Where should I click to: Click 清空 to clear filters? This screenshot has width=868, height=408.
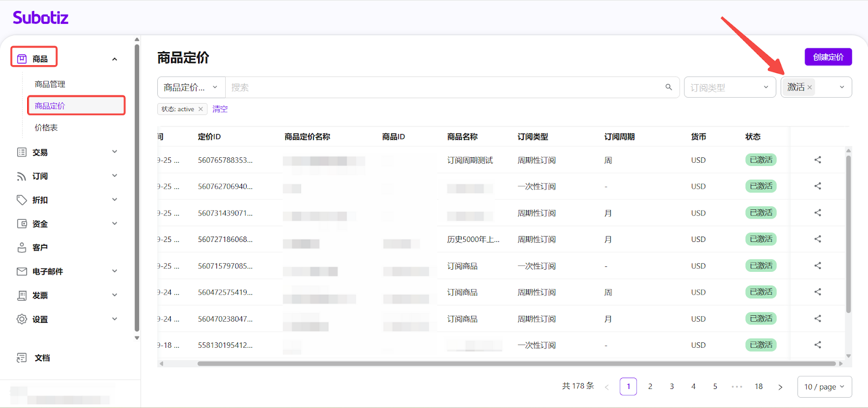pos(220,109)
